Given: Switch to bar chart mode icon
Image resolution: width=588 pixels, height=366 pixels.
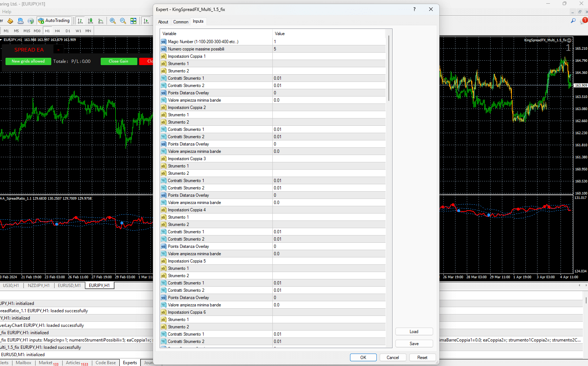Looking at the screenshot, I should [80, 21].
